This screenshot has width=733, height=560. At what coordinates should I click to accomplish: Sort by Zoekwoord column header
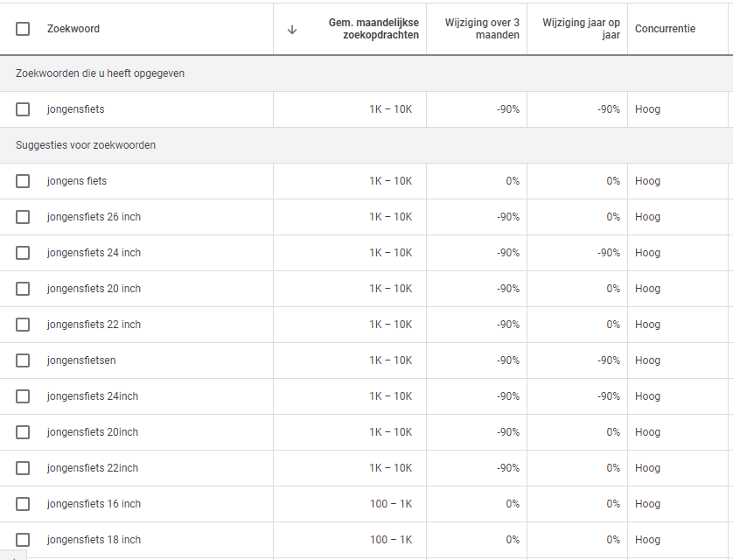pos(73,29)
